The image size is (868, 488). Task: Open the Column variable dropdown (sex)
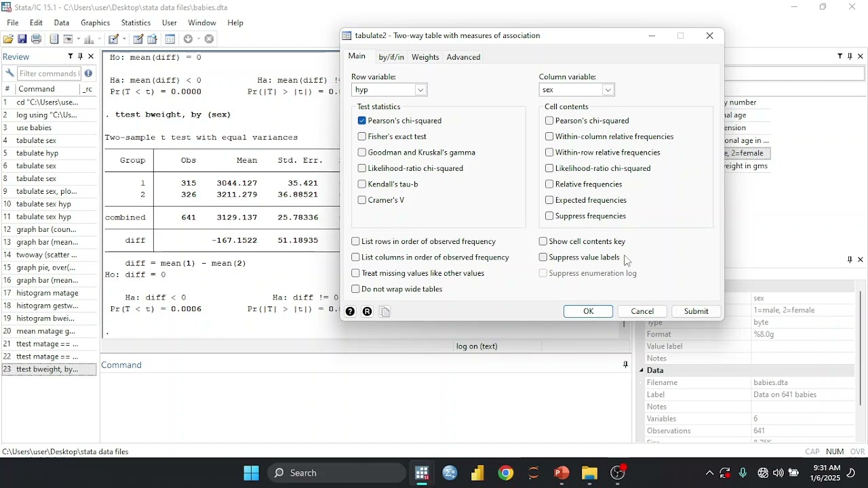[609, 90]
